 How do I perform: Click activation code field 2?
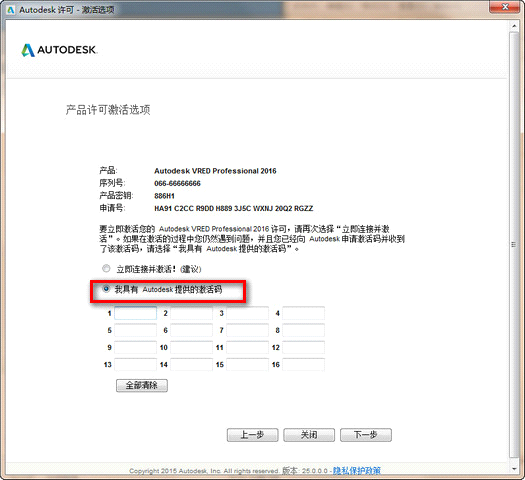(x=192, y=313)
